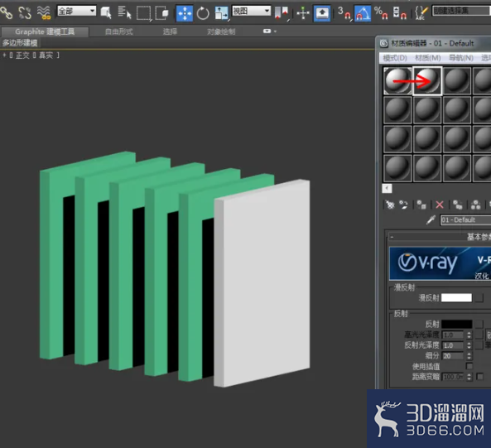Image resolution: width=491 pixels, height=448 pixels.
Task: Select the Select and Link tool
Action: pos(7,13)
